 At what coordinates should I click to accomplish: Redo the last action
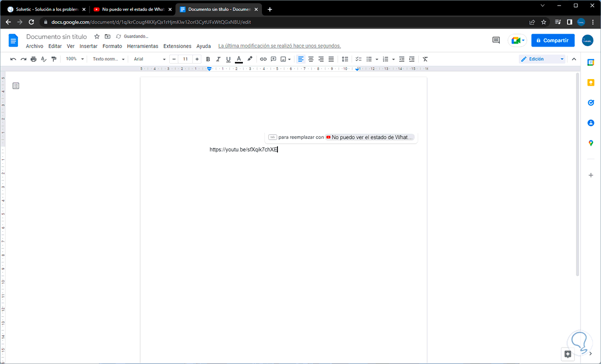coord(23,59)
